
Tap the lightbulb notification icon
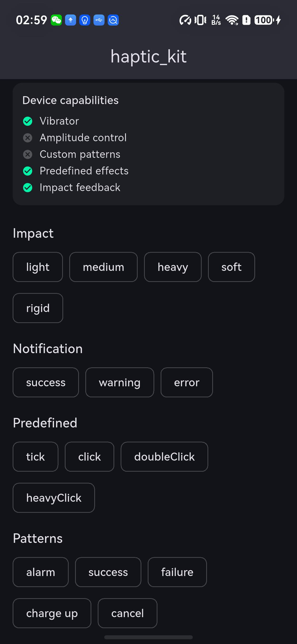85,20
